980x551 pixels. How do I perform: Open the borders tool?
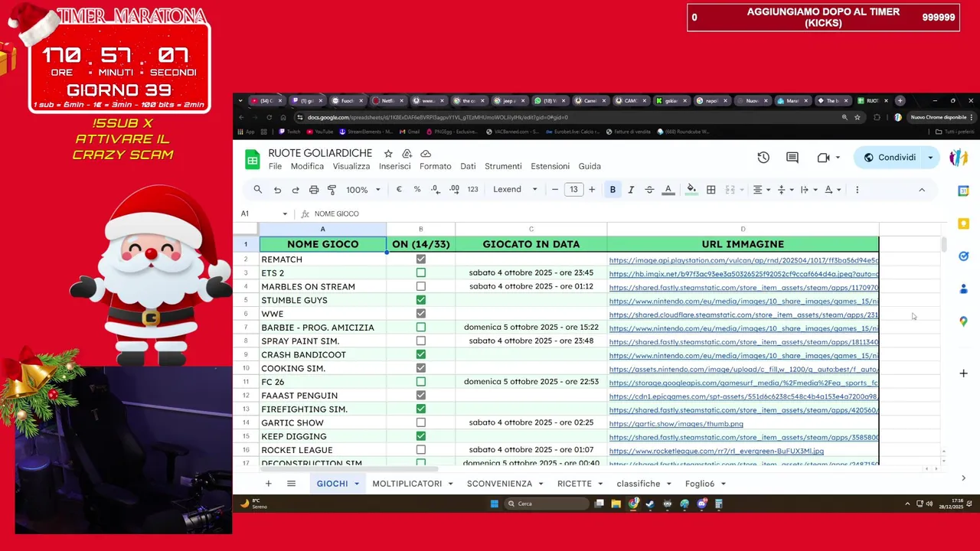(711, 190)
